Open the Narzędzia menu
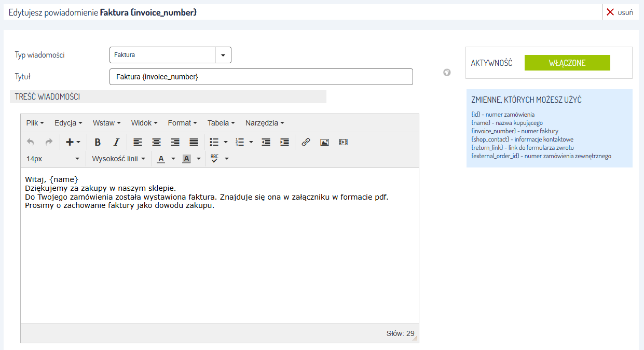 [x=265, y=123]
